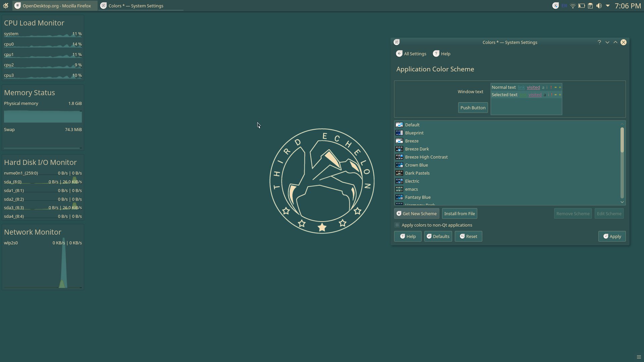Image resolution: width=644 pixels, height=362 pixels.
Task: Click the Electric scheme preview thumbnail
Action: 399,181
